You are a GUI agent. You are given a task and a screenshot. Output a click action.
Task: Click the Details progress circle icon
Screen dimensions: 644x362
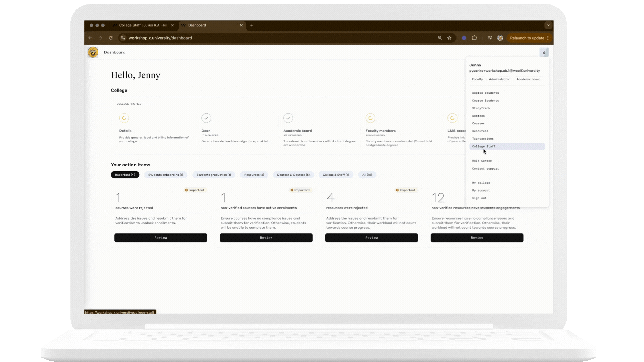point(124,118)
